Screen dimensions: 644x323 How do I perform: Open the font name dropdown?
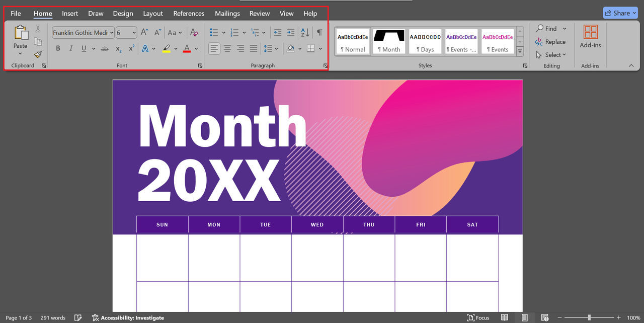(111, 33)
